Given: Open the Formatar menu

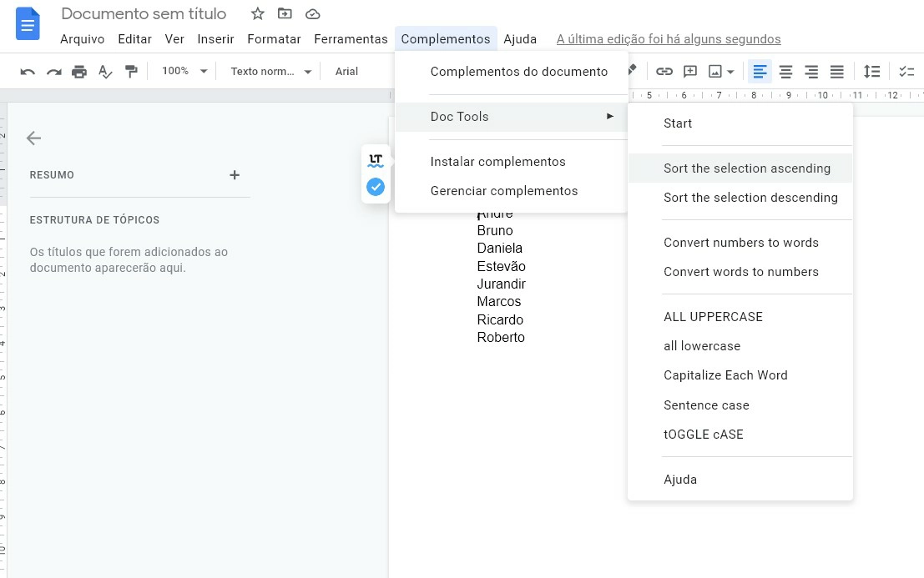Looking at the screenshot, I should [274, 39].
